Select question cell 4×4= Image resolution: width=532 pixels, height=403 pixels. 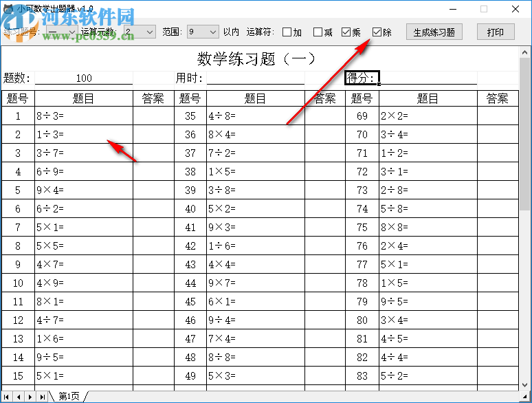pyautogui.click(x=256, y=264)
